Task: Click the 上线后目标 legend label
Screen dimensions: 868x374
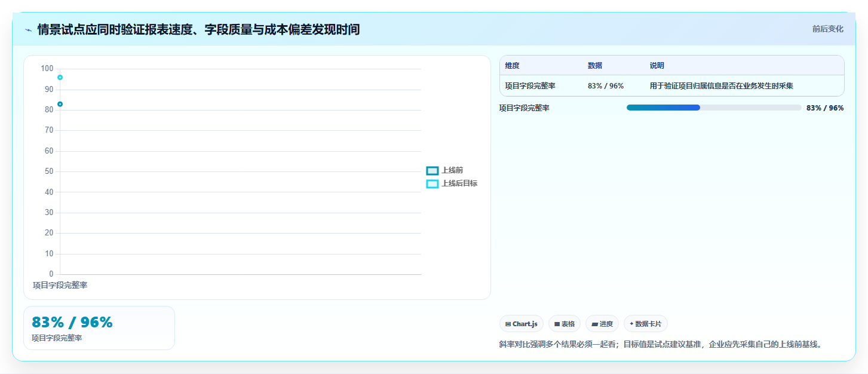Action: 459,184
